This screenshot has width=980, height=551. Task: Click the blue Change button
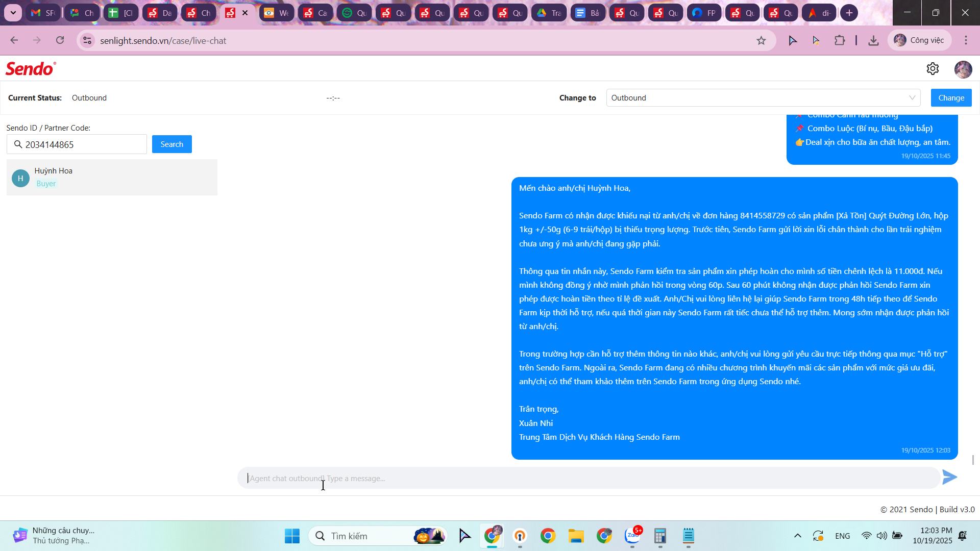pos(951,98)
